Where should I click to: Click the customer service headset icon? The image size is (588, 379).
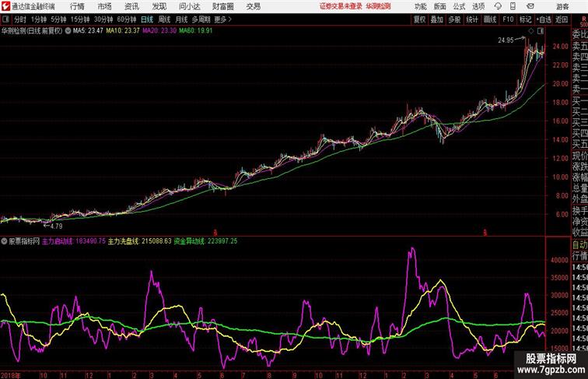click(x=498, y=6)
